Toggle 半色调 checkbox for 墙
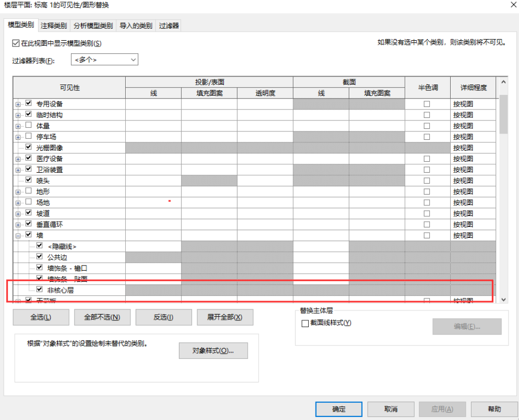519x420 pixels. click(x=427, y=235)
